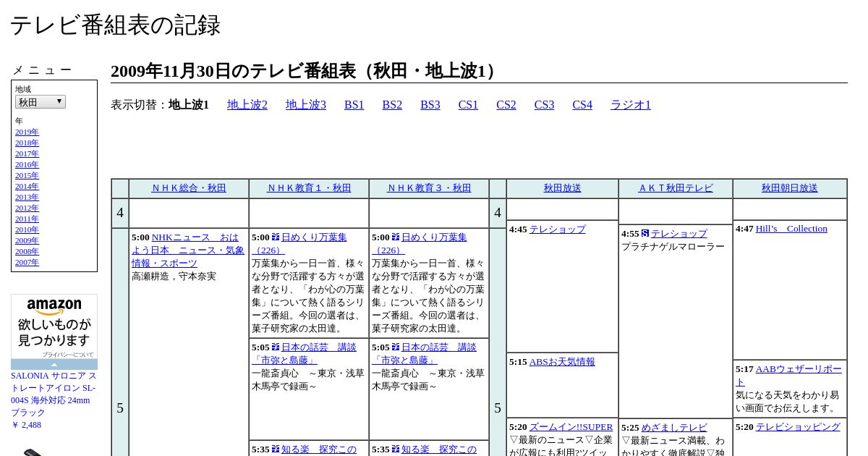
Task: Switch to the 地上波3 listing
Action: (x=306, y=104)
